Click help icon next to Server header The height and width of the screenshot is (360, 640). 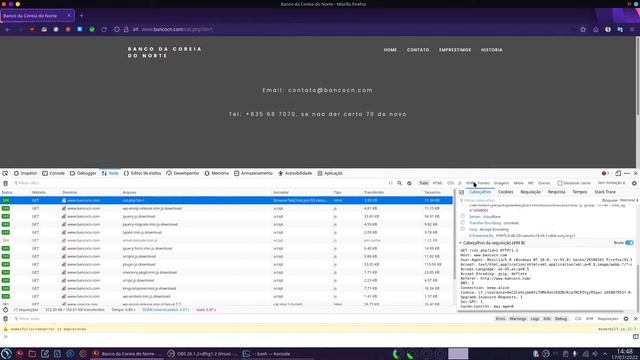coord(462,216)
